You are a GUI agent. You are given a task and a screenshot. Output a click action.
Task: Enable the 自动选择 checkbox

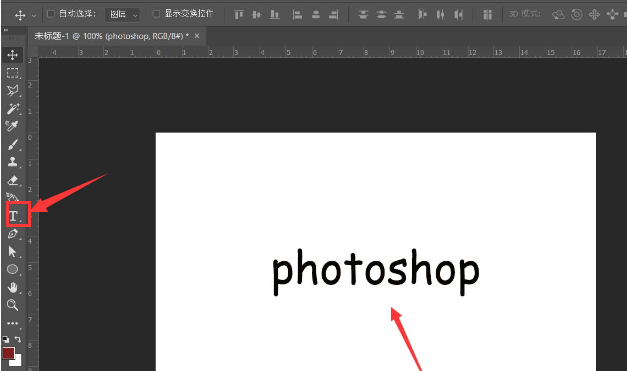click(x=51, y=14)
